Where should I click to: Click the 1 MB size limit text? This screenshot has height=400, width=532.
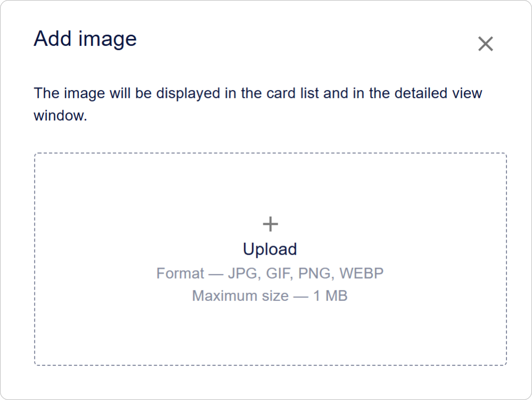(x=330, y=296)
